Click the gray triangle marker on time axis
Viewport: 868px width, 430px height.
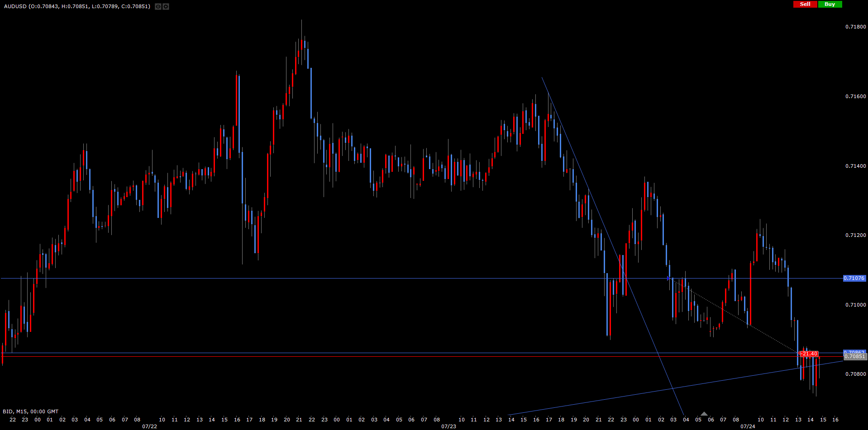click(x=704, y=413)
